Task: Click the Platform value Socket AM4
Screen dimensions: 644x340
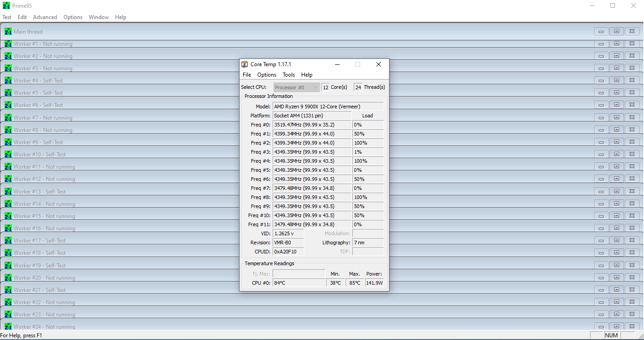Action: [x=312, y=116]
